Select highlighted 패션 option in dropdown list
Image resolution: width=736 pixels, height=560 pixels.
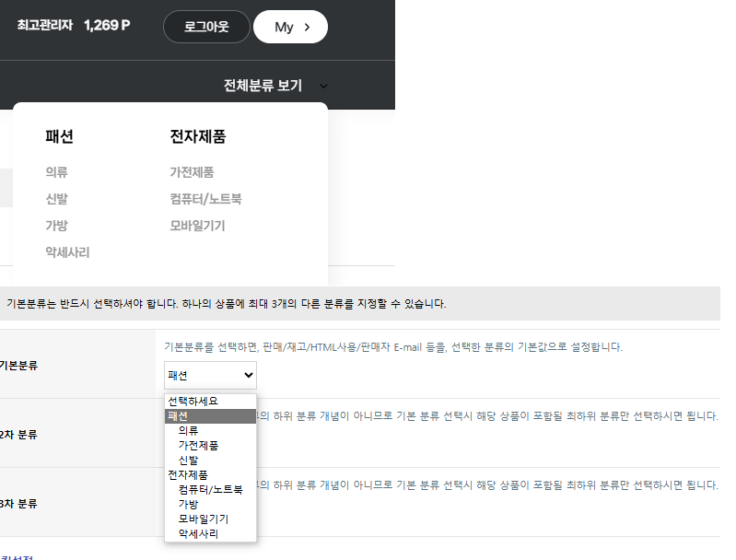(x=210, y=416)
